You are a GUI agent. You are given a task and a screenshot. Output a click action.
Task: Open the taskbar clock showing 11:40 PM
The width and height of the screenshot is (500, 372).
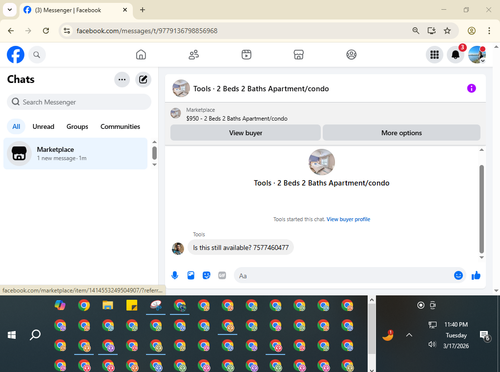click(456, 335)
